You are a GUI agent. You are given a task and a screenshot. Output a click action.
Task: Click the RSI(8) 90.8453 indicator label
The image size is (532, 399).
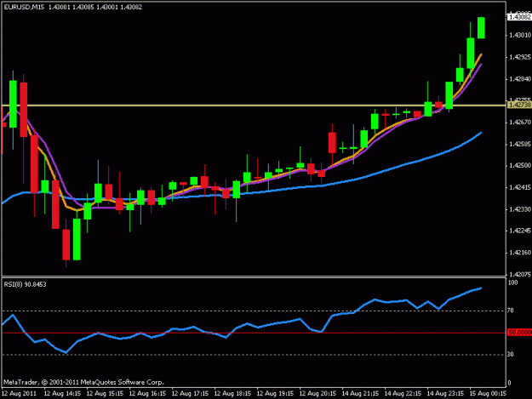(x=25, y=284)
